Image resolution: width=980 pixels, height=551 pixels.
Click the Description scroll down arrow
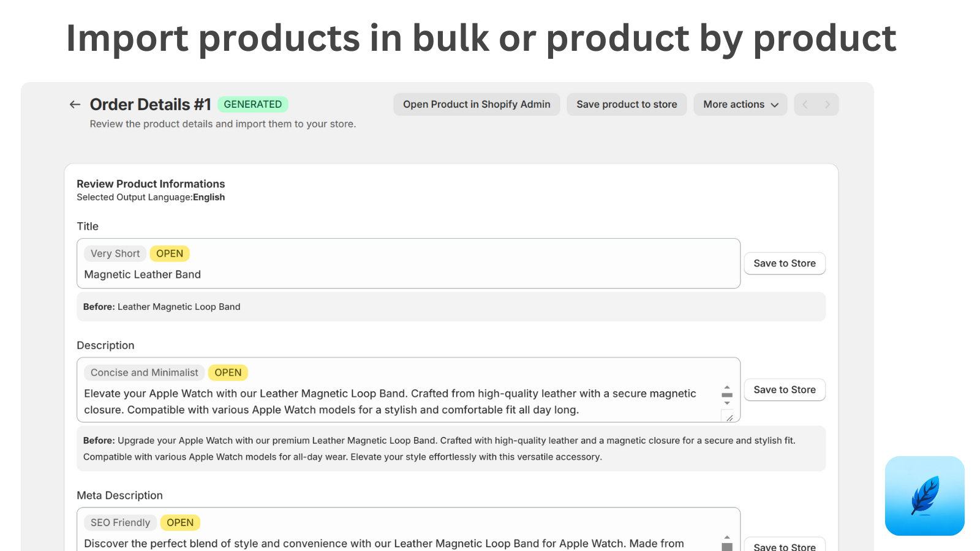pos(727,403)
